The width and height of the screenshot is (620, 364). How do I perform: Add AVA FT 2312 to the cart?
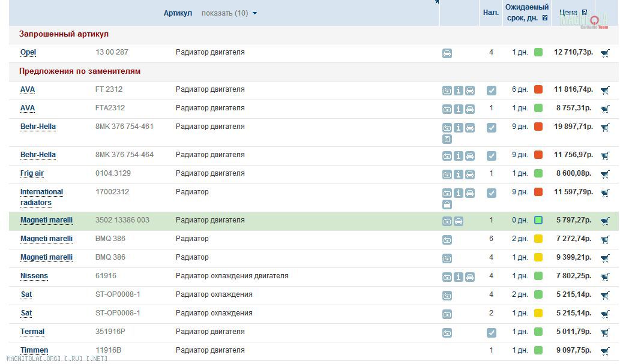[605, 90]
